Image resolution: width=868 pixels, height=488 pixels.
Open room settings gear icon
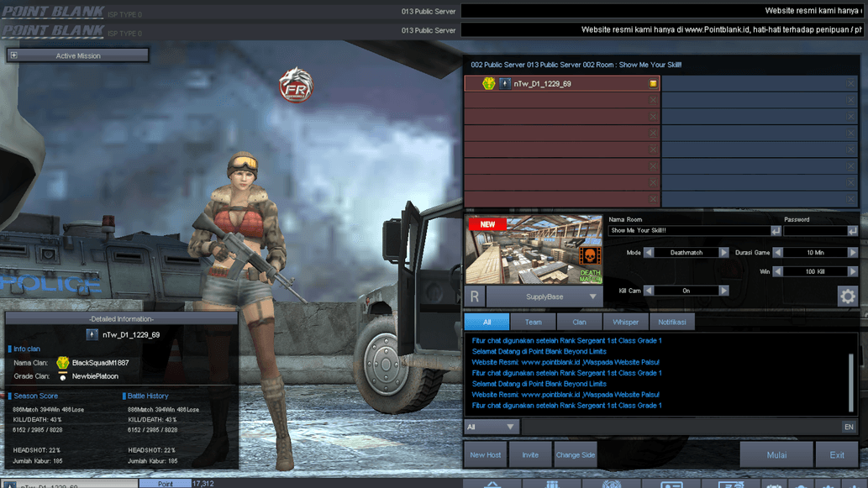848,296
